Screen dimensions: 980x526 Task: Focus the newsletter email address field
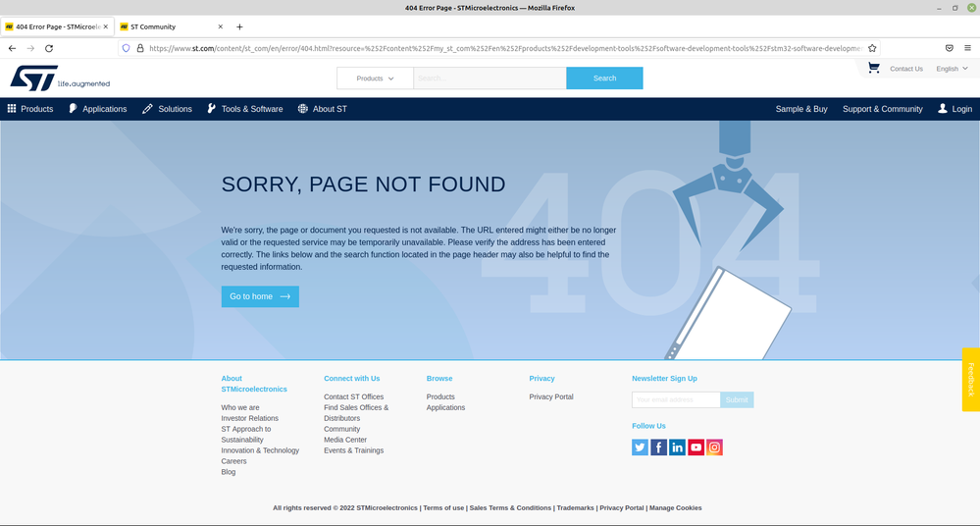click(x=676, y=399)
